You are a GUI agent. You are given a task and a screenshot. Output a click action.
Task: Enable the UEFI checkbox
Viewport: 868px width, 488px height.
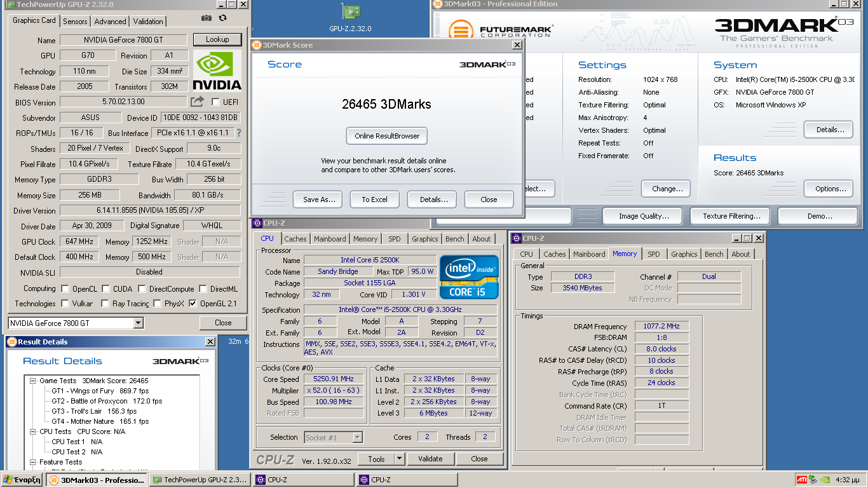[x=215, y=102]
